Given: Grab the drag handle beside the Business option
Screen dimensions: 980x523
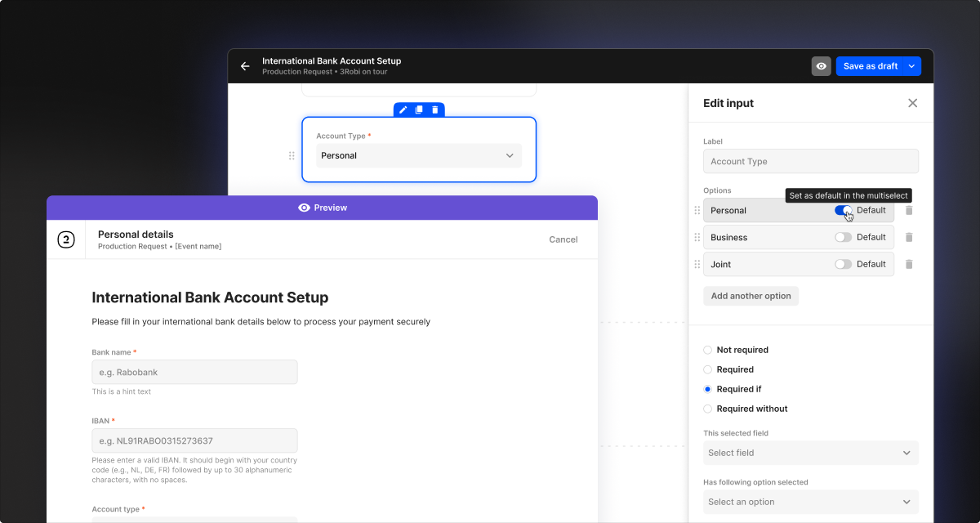Looking at the screenshot, I should click(x=697, y=237).
